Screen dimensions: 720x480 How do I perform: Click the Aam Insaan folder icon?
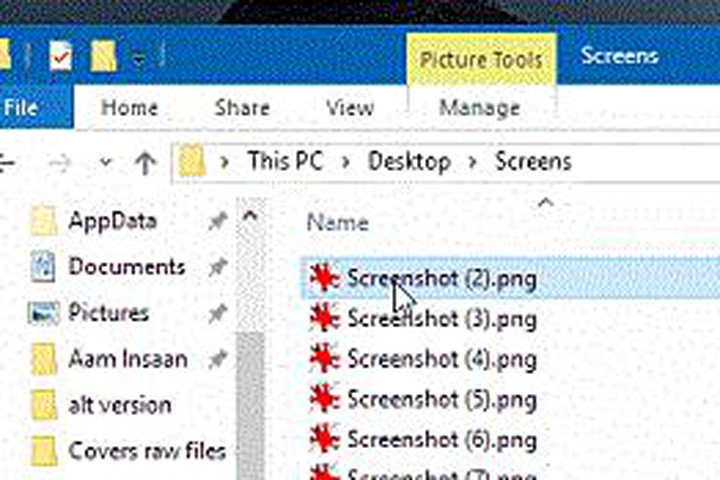click(44, 359)
